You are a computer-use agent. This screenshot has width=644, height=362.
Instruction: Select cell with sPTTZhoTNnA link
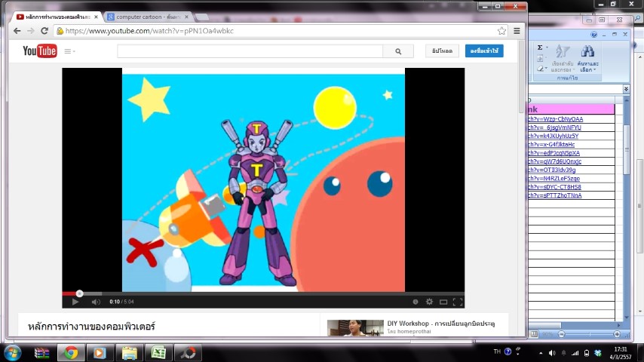click(x=572, y=195)
